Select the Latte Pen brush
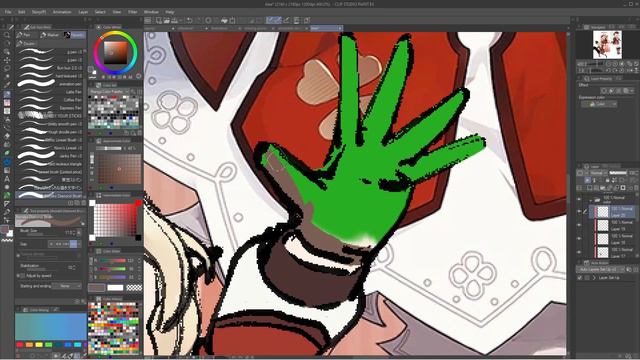 [x=51, y=92]
